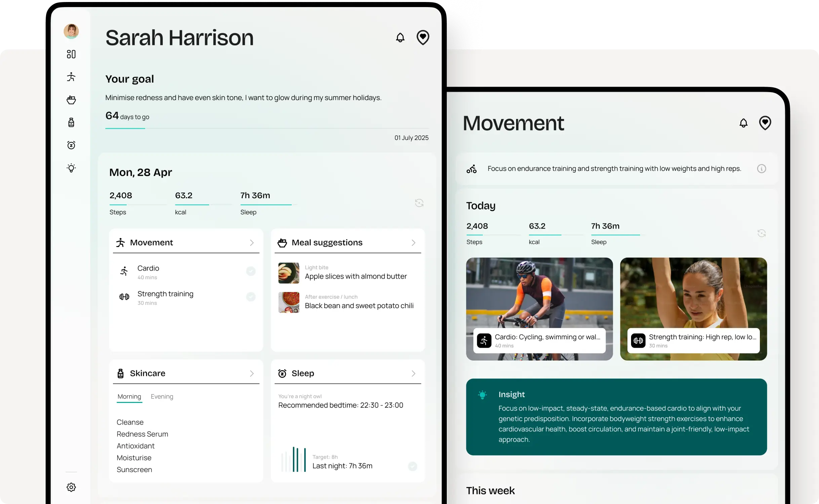
Task: Click the Sunscreen step
Action: pos(134,469)
